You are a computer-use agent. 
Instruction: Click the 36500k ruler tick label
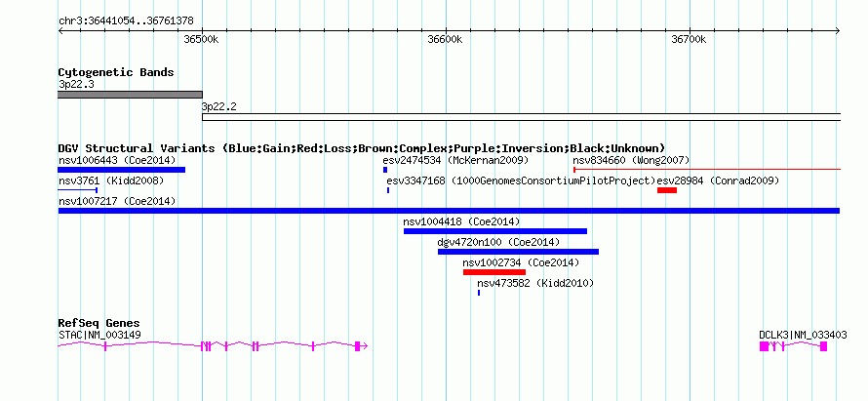point(202,40)
